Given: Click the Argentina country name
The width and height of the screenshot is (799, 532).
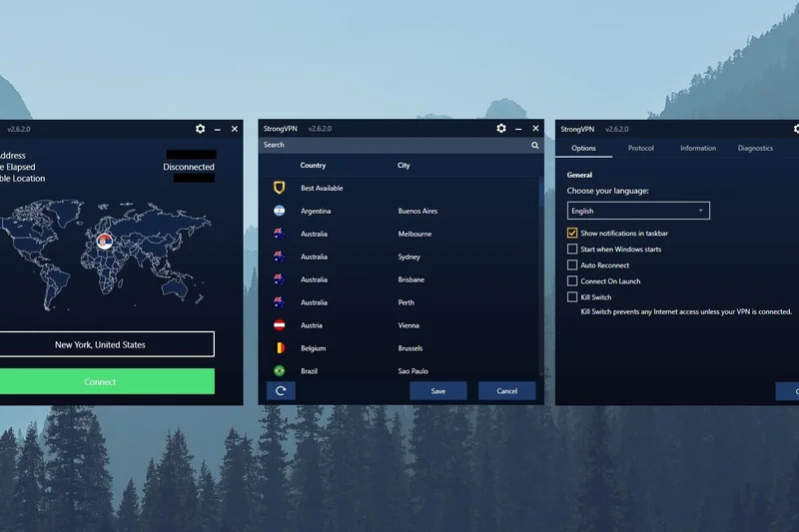Looking at the screenshot, I should pyautogui.click(x=316, y=211).
